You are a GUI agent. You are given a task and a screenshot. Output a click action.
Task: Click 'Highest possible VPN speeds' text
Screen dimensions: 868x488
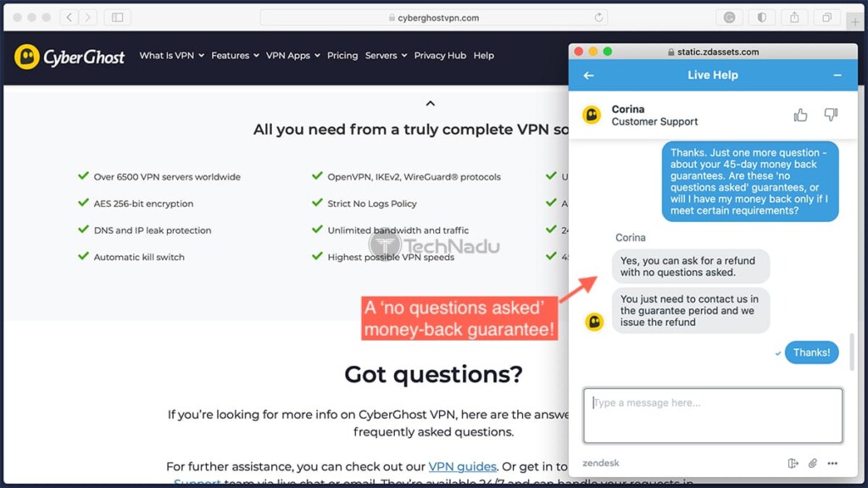(x=391, y=257)
